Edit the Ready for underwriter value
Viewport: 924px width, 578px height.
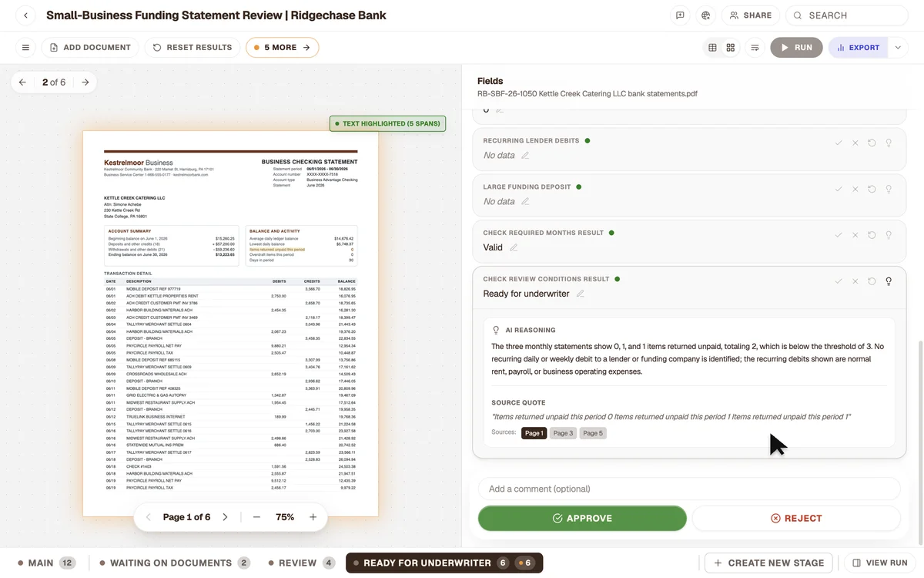click(581, 294)
